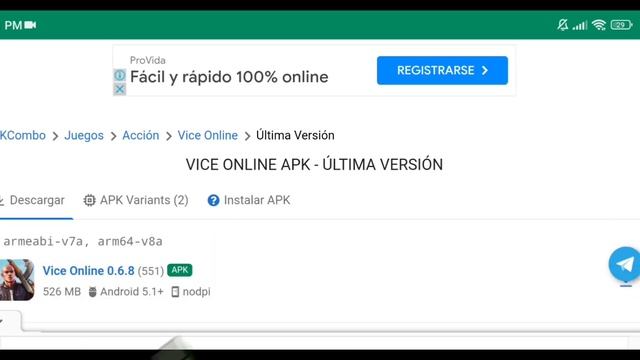Tap the REGISTRARSE button

click(442, 70)
